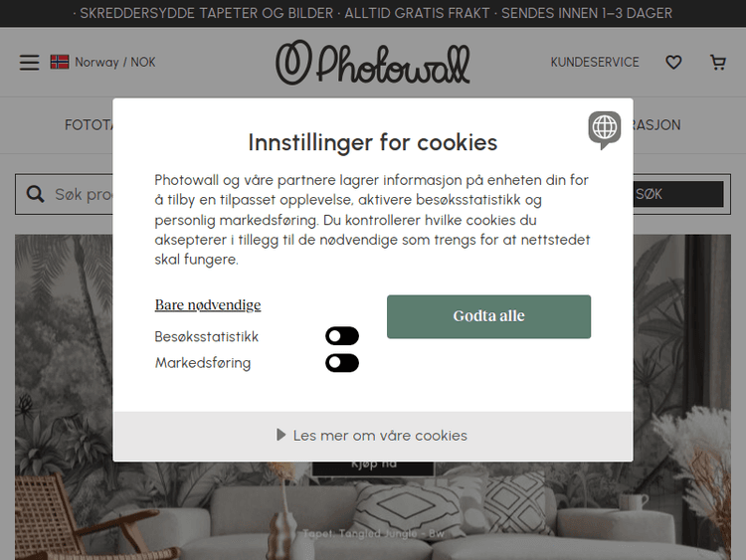The width and height of the screenshot is (746, 560).
Task: Click the Norwegian flag icon
Action: click(60, 63)
